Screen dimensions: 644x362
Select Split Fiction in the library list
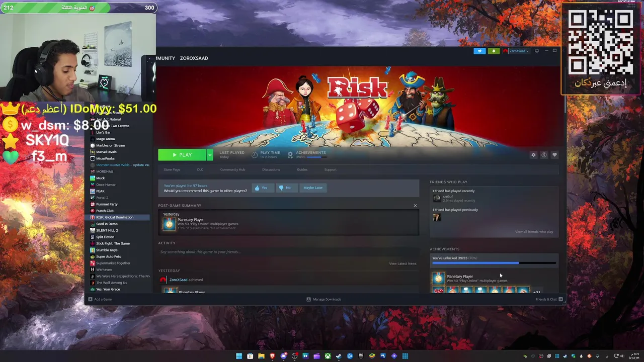coord(105,237)
